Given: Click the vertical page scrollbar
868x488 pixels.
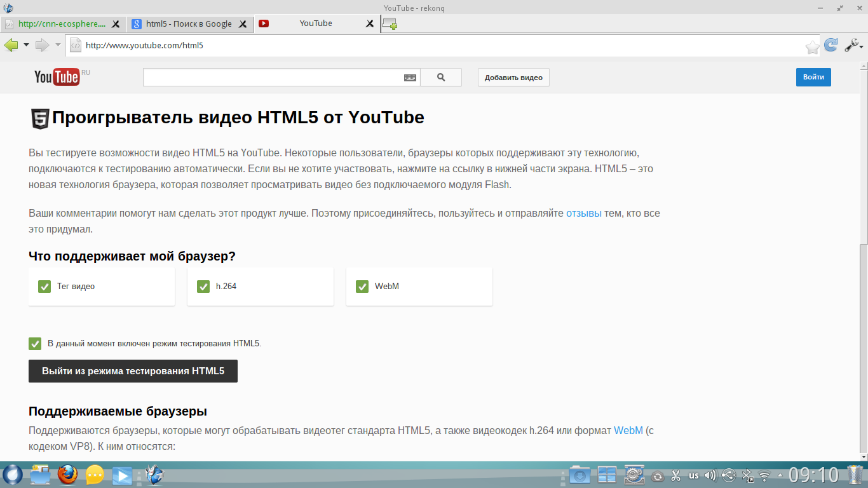Looking at the screenshot, I should point(864,261).
